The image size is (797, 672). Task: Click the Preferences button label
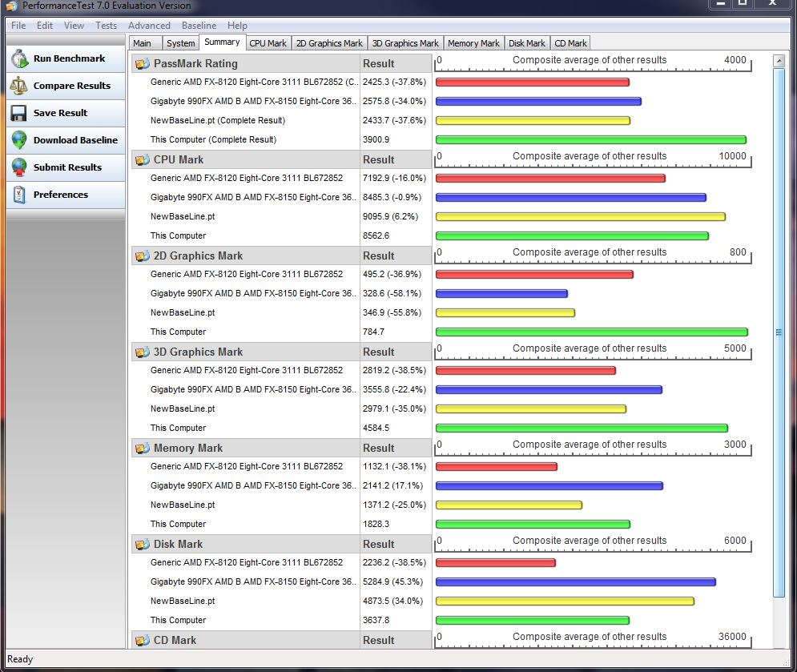coord(61,195)
